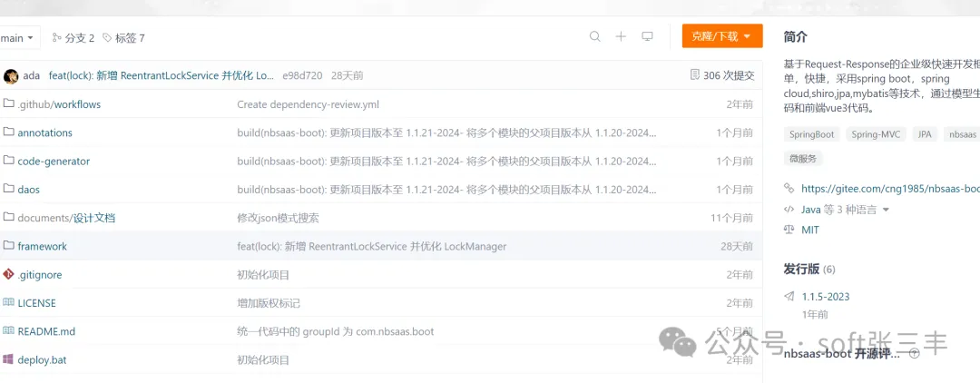Screen dimensions: 980x383
Task: Open the .gitignore file
Action: point(39,275)
